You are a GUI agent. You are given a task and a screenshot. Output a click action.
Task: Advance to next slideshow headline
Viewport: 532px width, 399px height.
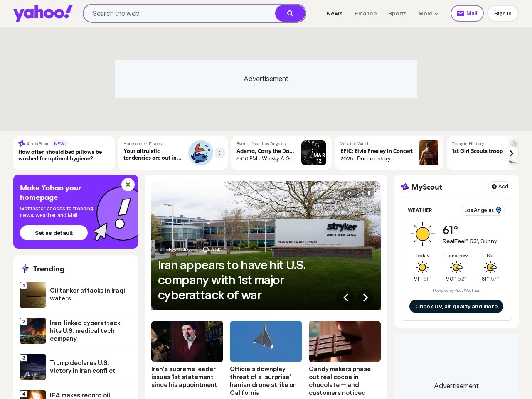click(366, 298)
